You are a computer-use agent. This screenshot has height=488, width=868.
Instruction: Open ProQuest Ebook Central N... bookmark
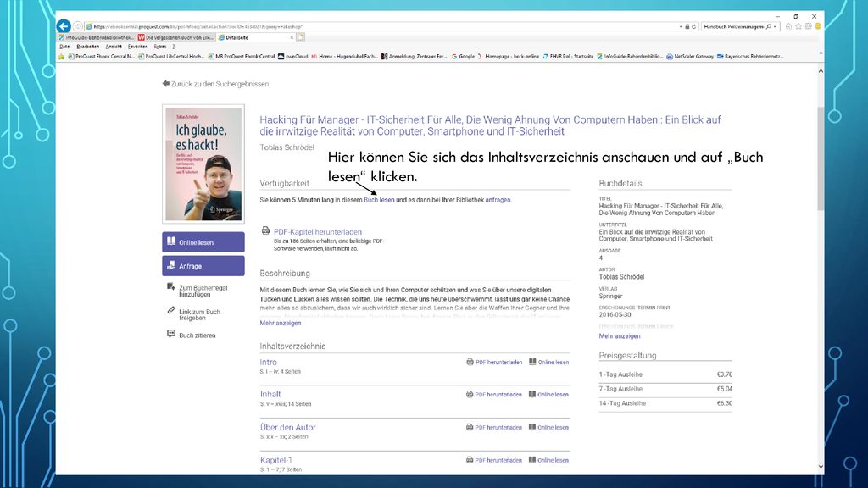coord(101,57)
